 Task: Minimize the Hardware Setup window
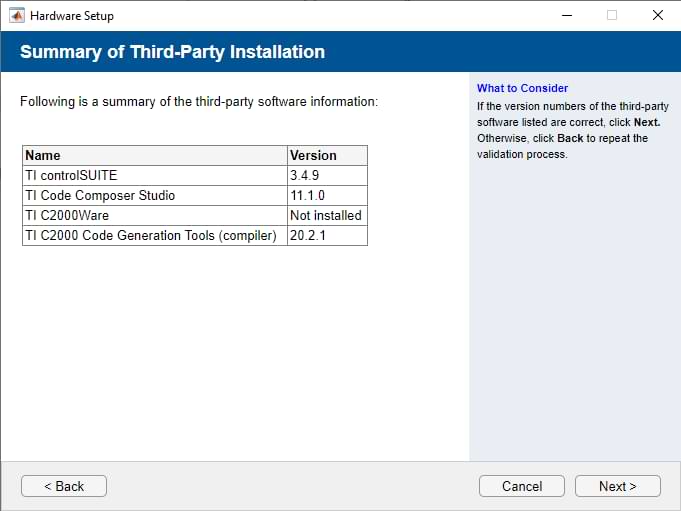pos(567,16)
